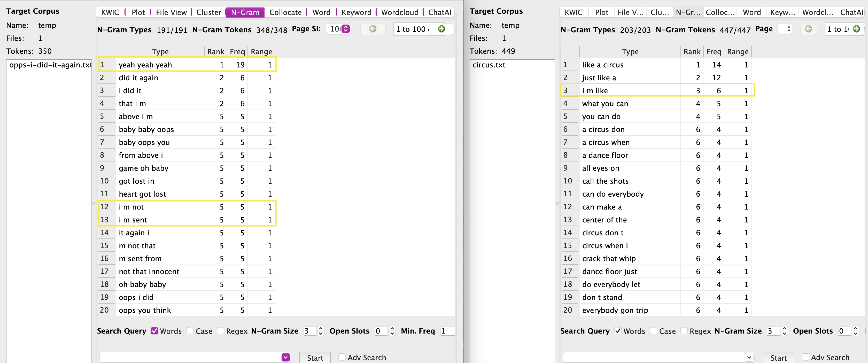This screenshot has height=363, width=868.
Task: Open Wordcloud tab in left window
Action: tap(400, 12)
